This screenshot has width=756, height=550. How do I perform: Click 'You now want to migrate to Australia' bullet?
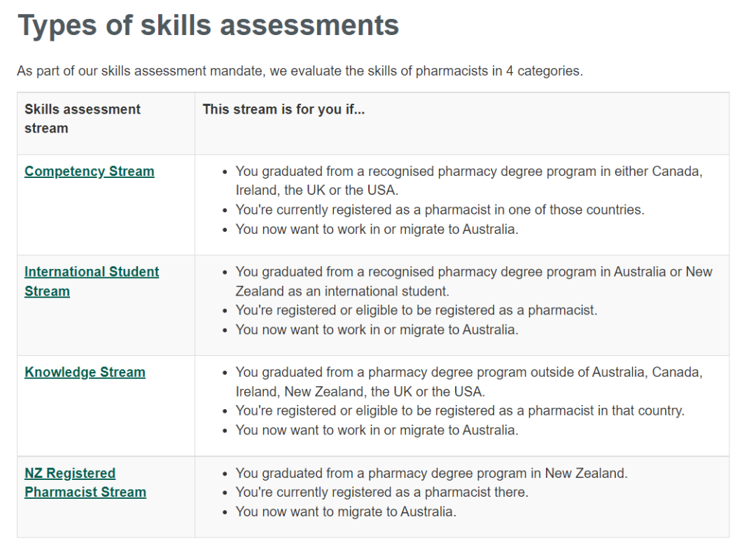pos(346,511)
